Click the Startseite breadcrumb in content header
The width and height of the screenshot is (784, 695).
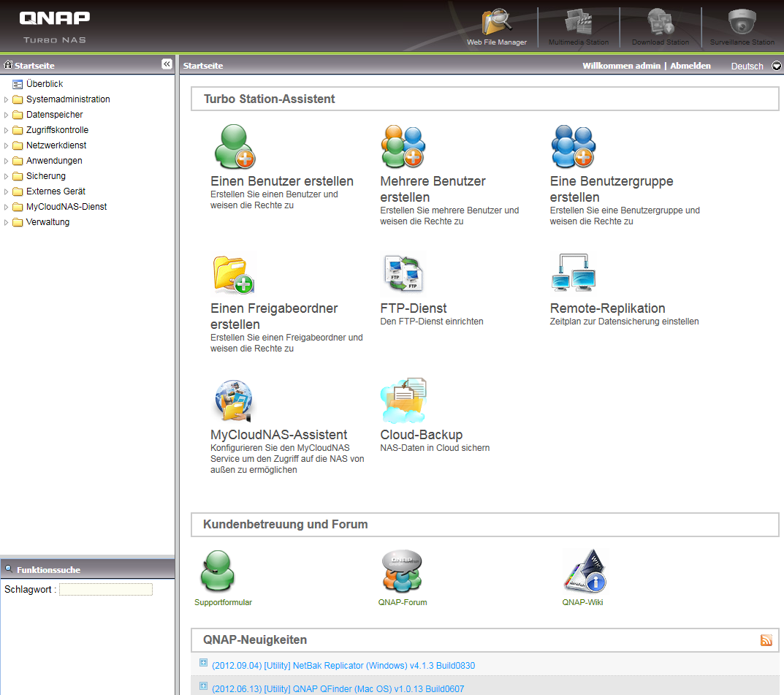pos(203,66)
